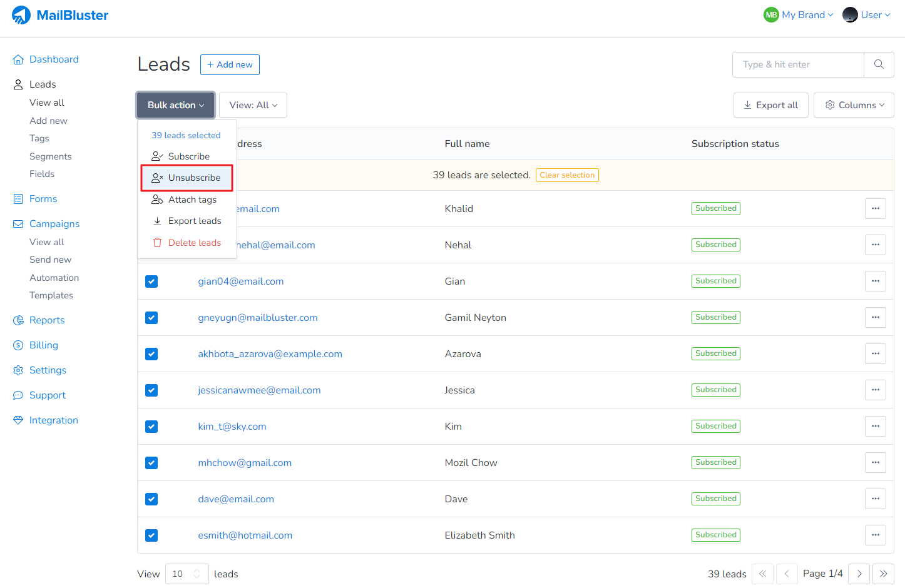Click the search magnifier icon
This screenshot has height=588, width=905.
pyautogui.click(x=879, y=64)
